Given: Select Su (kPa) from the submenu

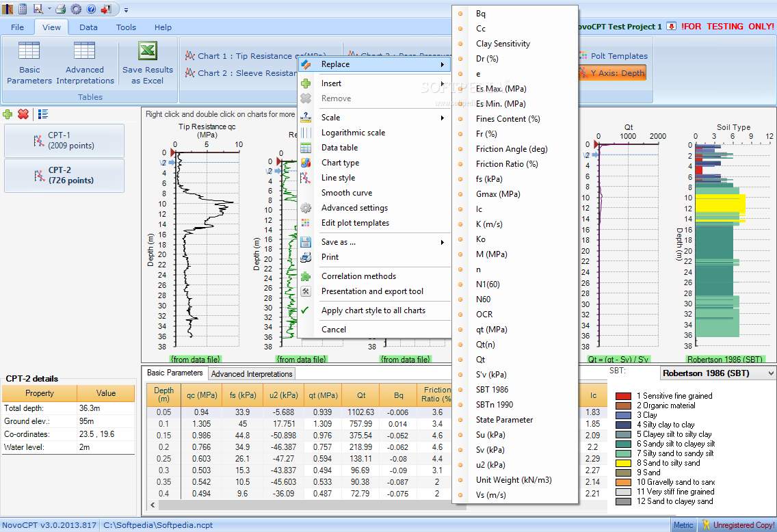Looking at the screenshot, I should click(515, 435).
